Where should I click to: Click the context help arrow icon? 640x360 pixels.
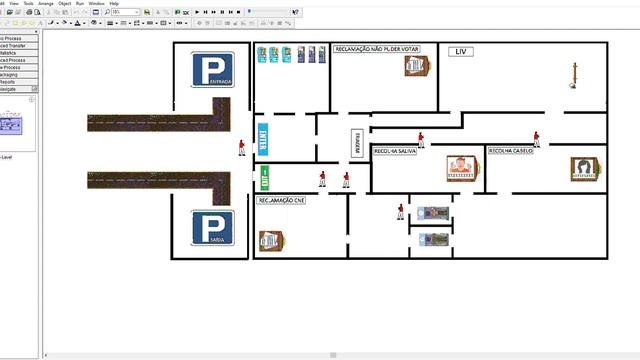click(x=296, y=12)
